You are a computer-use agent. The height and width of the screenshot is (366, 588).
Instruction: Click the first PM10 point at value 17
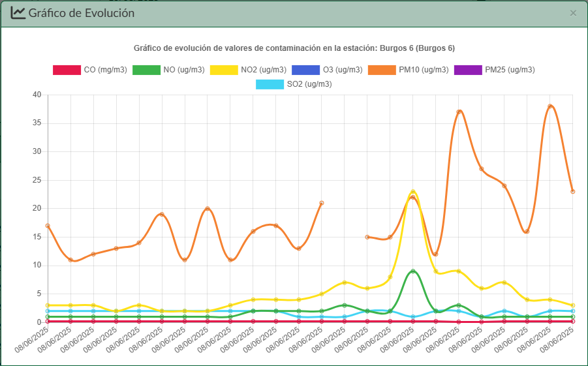[x=48, y=226]
